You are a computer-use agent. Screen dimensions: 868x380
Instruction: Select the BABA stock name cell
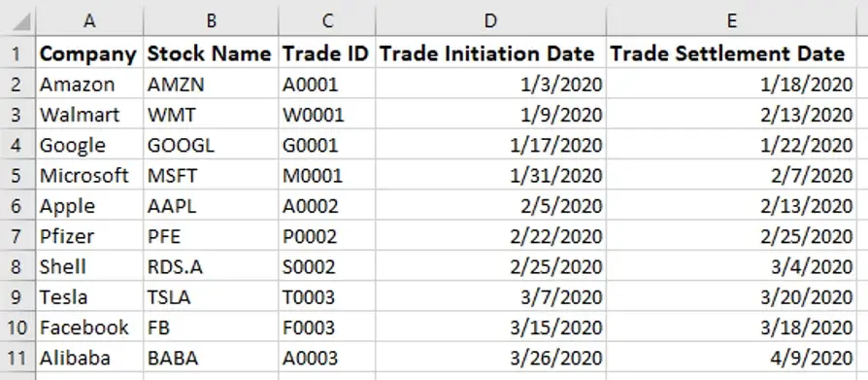tap(211, 359)
